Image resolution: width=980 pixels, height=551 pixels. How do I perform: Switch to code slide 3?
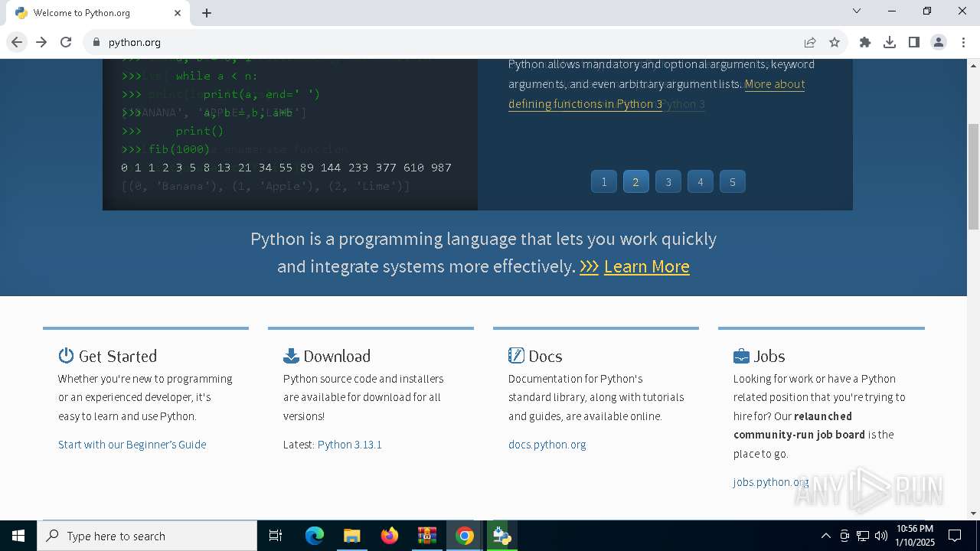point(668,181)
